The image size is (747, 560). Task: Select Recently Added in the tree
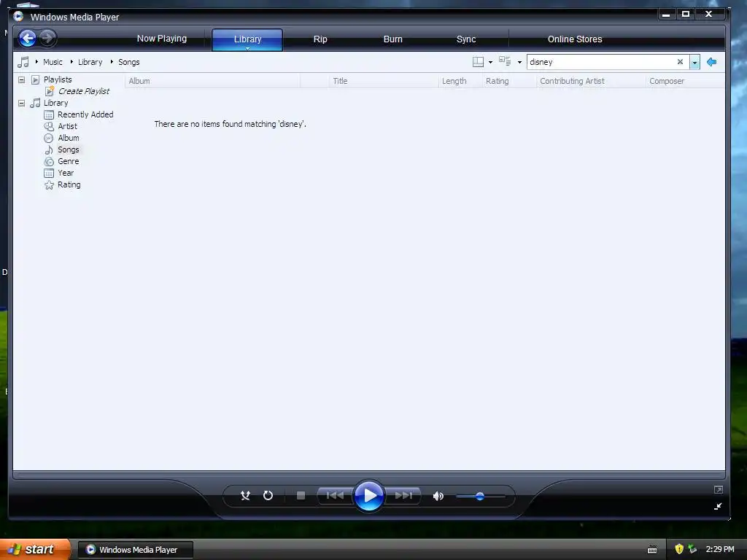click(x=85, y=114)
